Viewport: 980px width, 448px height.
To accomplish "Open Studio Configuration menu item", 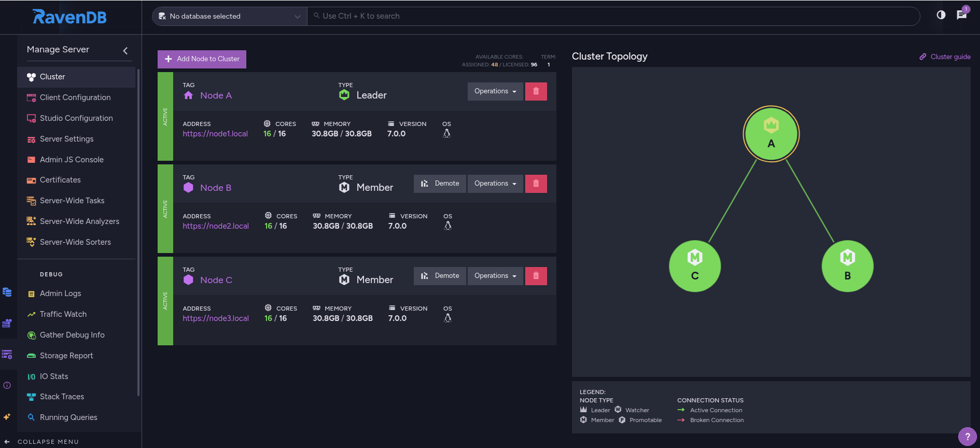I will pos(76,118).
